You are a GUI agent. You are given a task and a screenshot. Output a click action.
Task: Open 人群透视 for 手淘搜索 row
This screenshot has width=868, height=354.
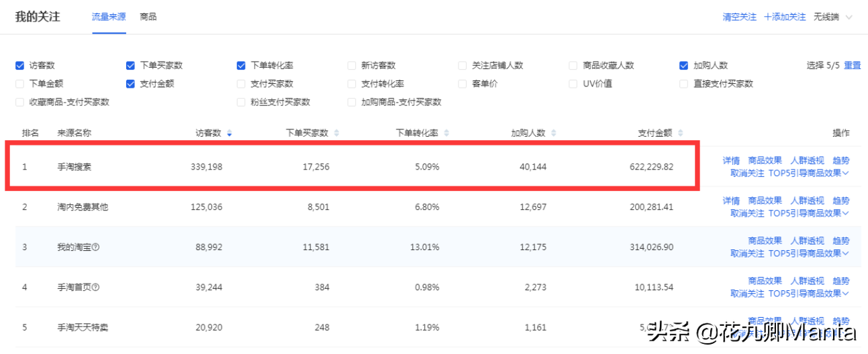[808, 161]
